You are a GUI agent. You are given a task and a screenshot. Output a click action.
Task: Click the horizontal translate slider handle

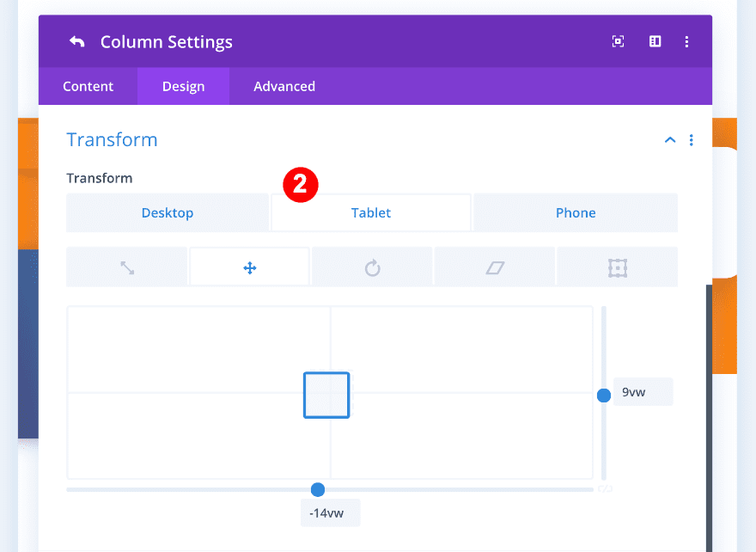[x=318, y=489]
